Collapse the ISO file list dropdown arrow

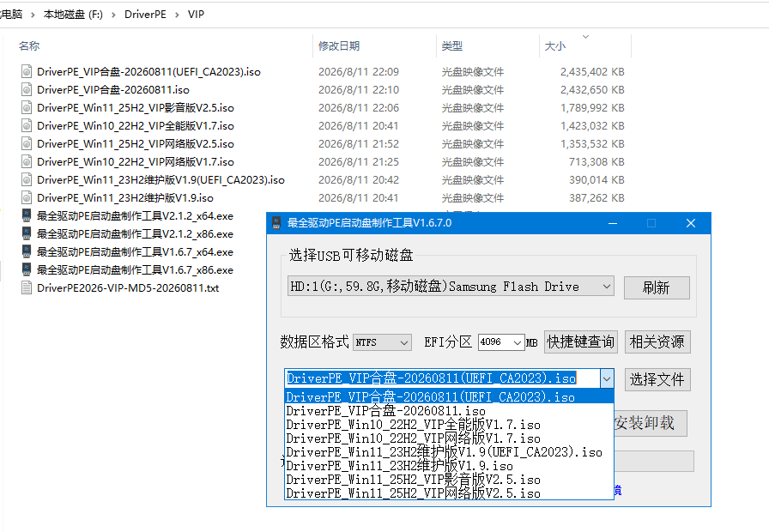click(607, 379)
